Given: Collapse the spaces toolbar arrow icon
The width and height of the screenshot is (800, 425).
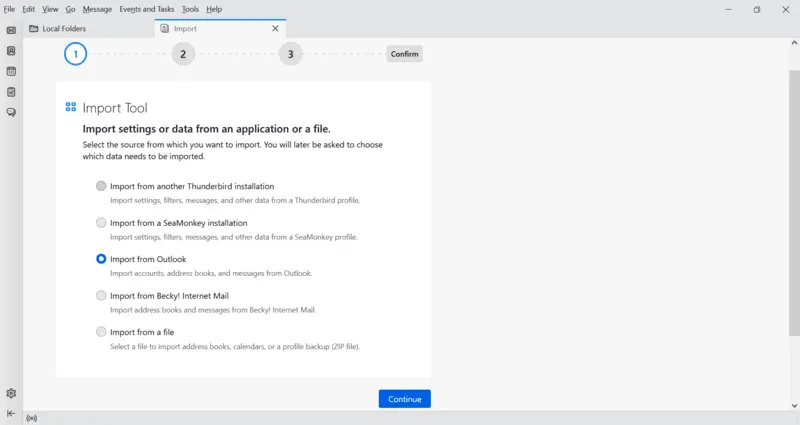Looking at the screenshot, I should tap(11, 413).
